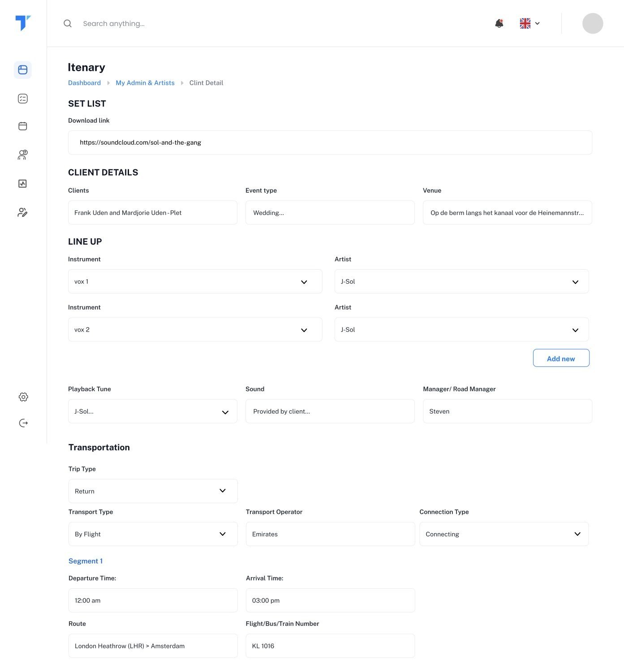Focus the Search anything field

tap(114, 23)
